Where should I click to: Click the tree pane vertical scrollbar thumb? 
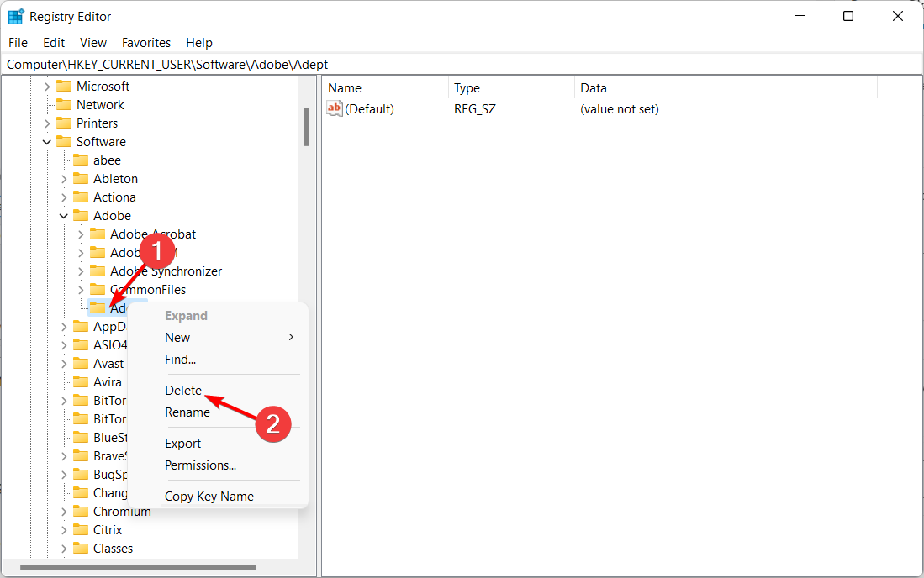pyautogui.click(x=307, y=127)
